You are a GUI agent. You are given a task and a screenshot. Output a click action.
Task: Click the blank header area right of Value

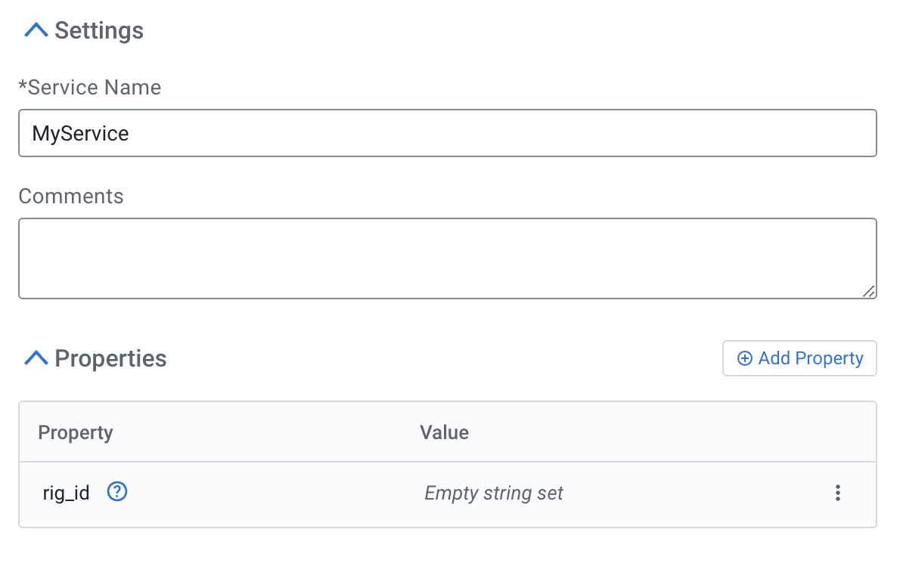click(666, 432)
